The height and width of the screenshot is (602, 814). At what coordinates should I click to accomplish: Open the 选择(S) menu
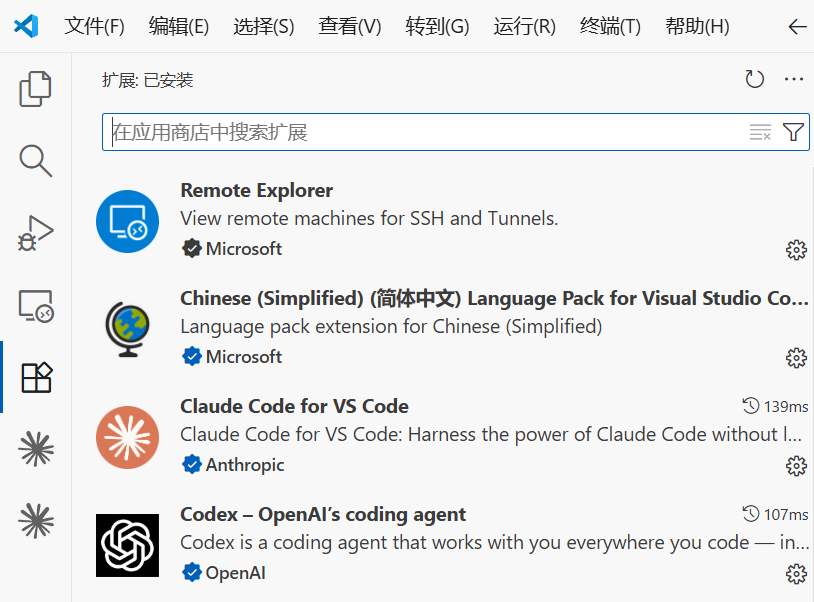(264, 26)
